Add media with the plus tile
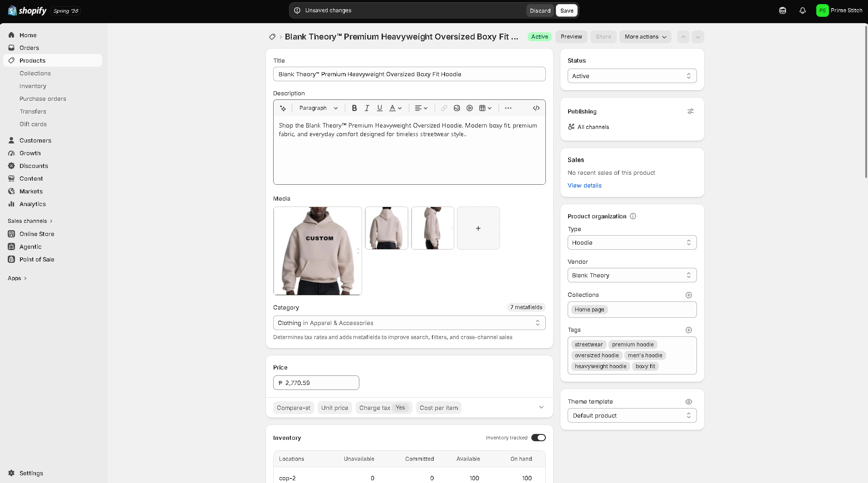 478,228
